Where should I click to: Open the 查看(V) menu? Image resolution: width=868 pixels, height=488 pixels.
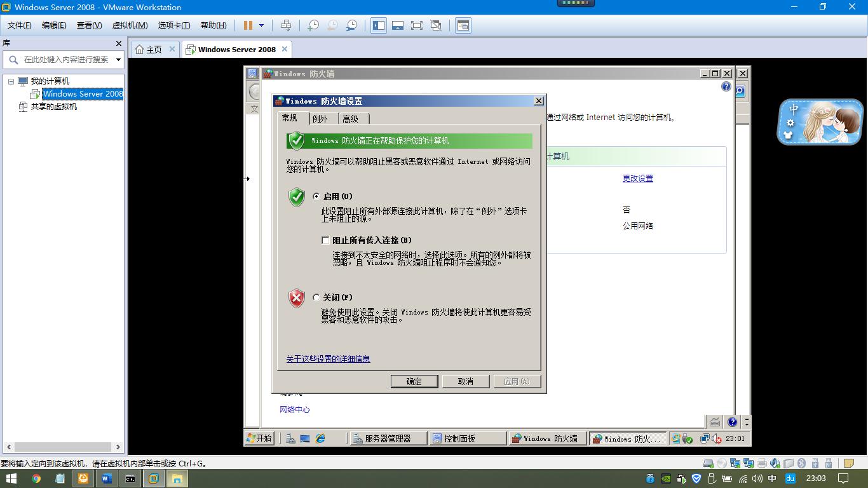click(89, 25)
